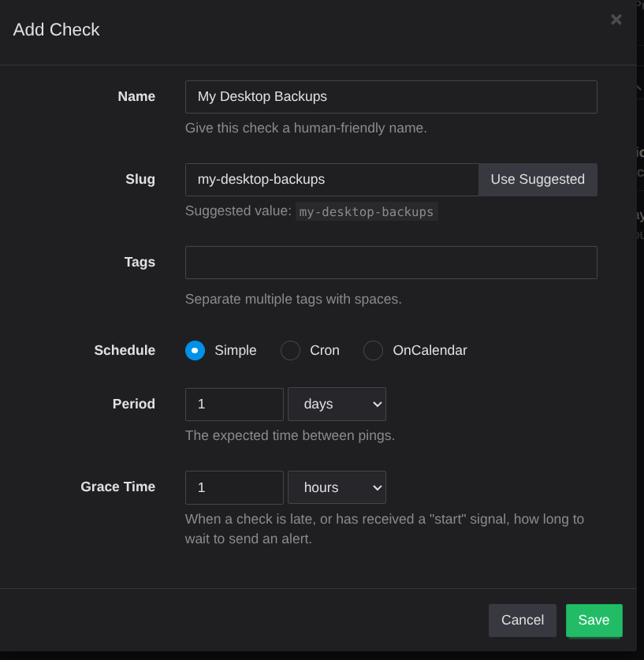Select the Period value box

(234, 404)
